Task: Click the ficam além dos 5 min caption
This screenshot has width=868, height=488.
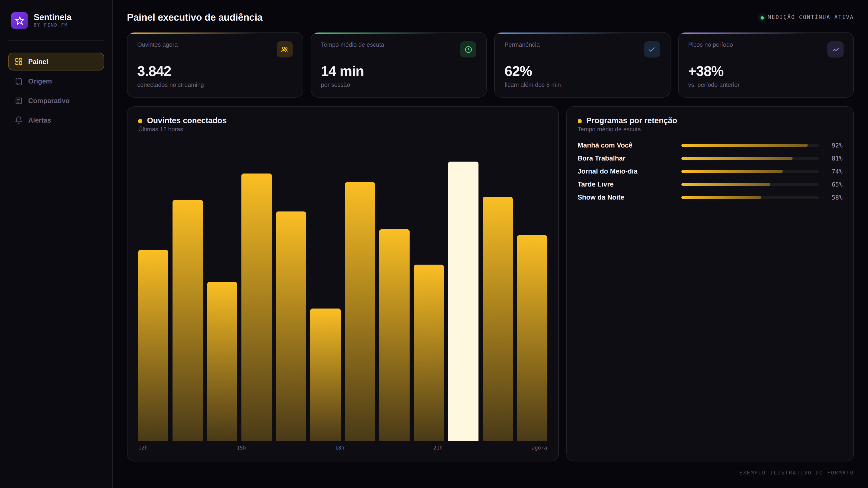Action: (x=532, y=85)
